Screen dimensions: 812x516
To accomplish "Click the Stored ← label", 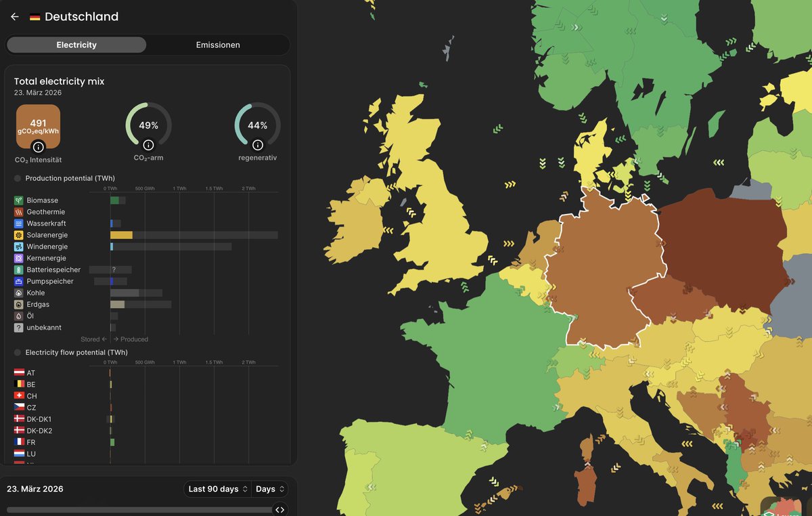I will (93, 339).
